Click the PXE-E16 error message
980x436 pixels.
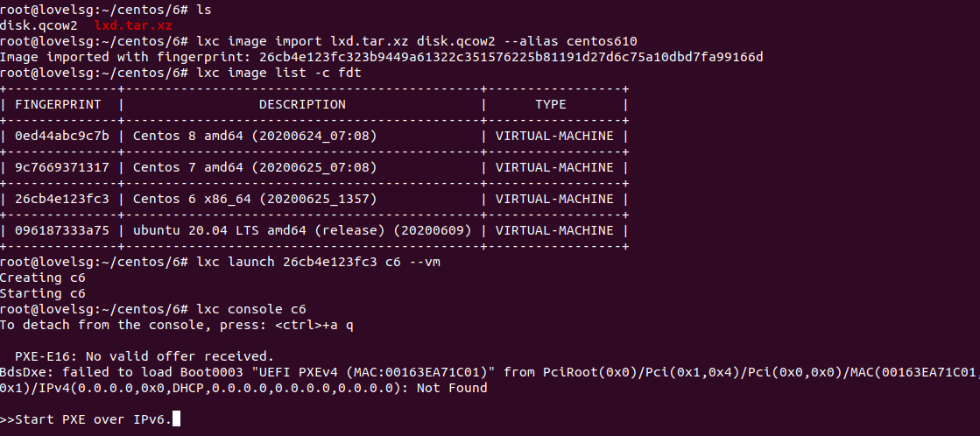tap(145, 356)
